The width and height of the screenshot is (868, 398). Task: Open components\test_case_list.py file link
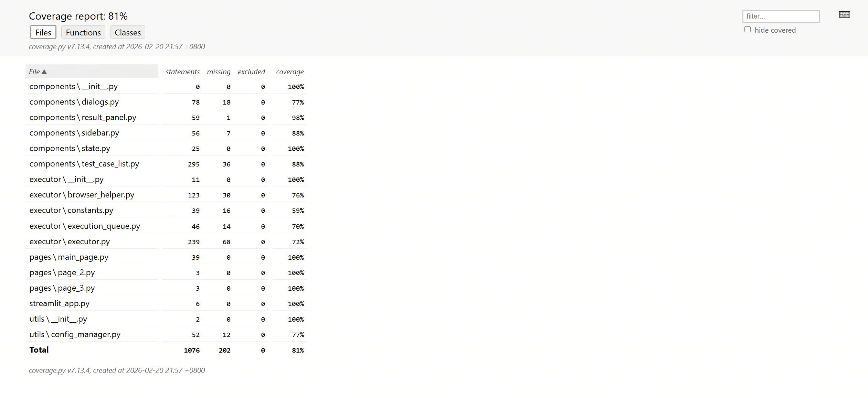[84, 164]
